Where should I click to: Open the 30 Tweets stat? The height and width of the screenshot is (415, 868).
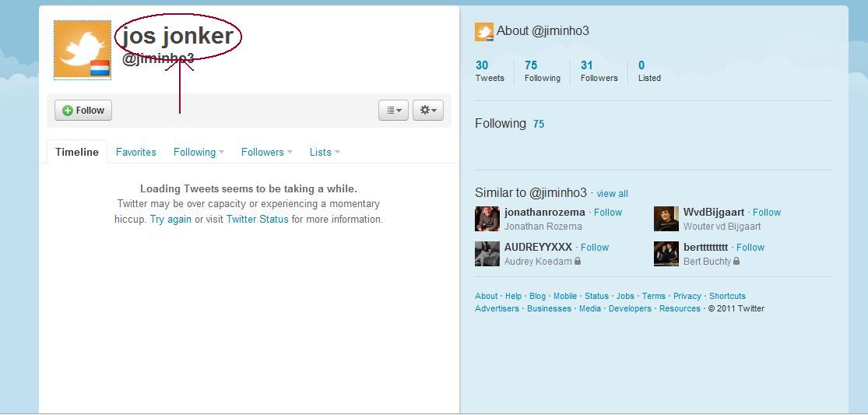490,72
